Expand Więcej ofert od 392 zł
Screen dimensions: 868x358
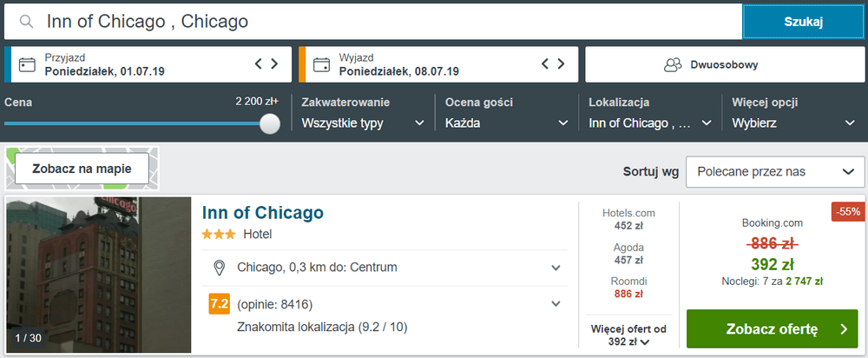pyautogui.click(x=628, y=335)
